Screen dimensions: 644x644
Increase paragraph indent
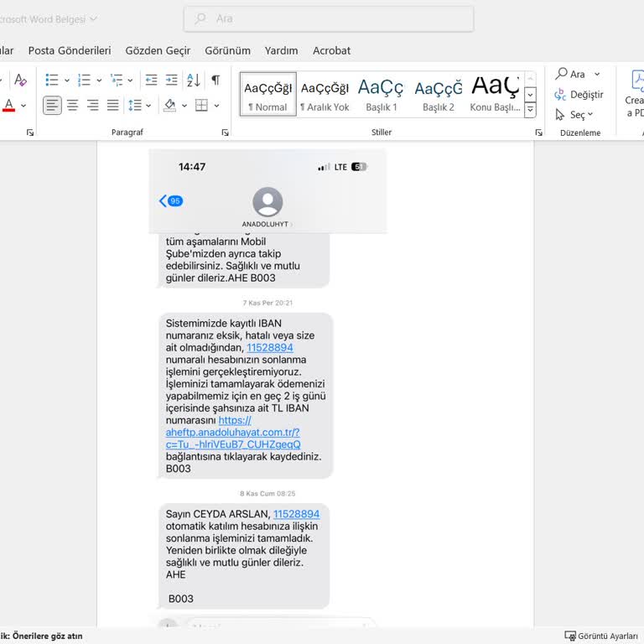pyautogui.click(x=171, y=80)
